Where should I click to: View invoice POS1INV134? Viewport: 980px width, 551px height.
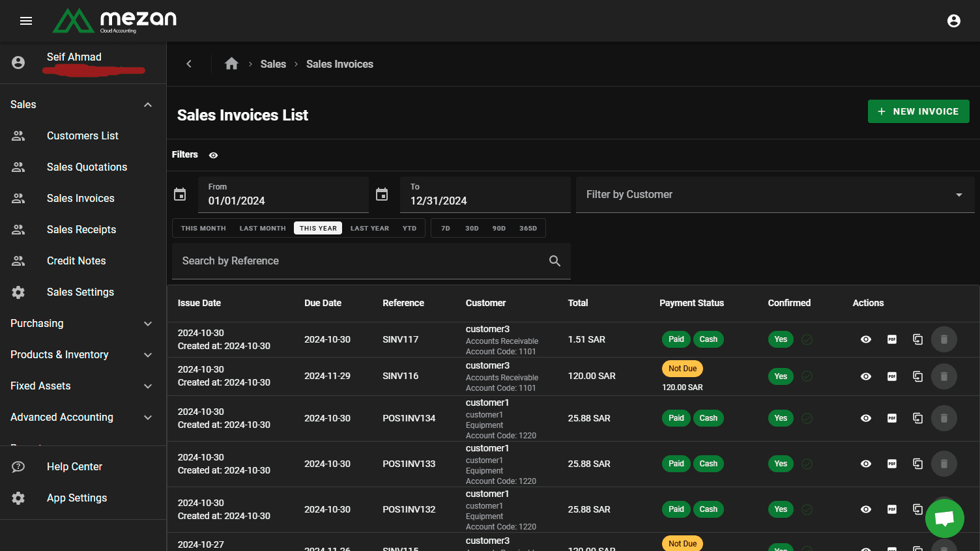tap(866, 418)
